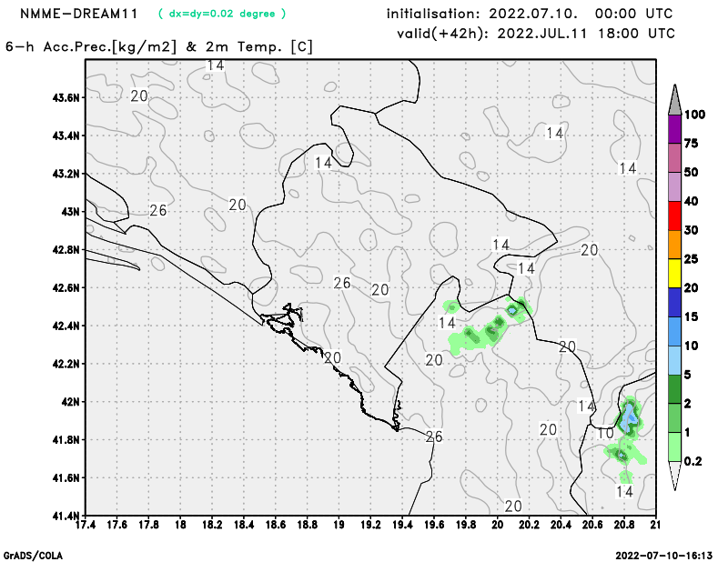Click the 19.4 longitude axis label
Screen dimensions: 728x562
pos(402,525)
